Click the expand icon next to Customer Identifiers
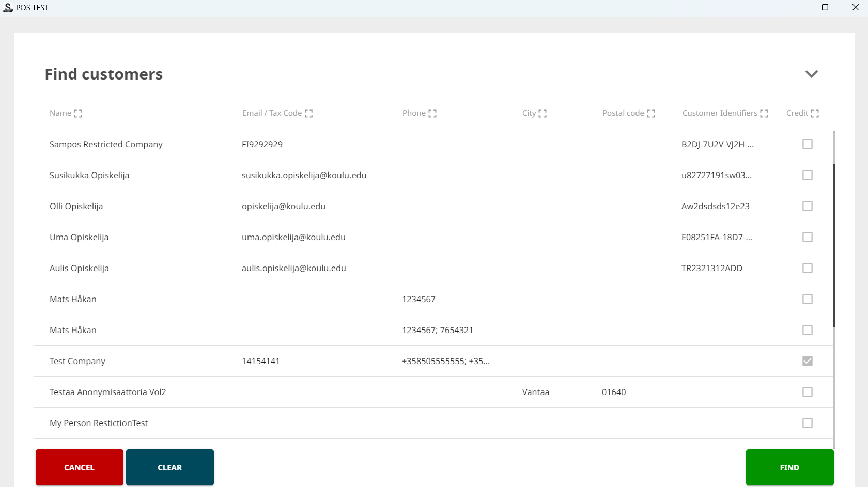 (x=764, y=114)
